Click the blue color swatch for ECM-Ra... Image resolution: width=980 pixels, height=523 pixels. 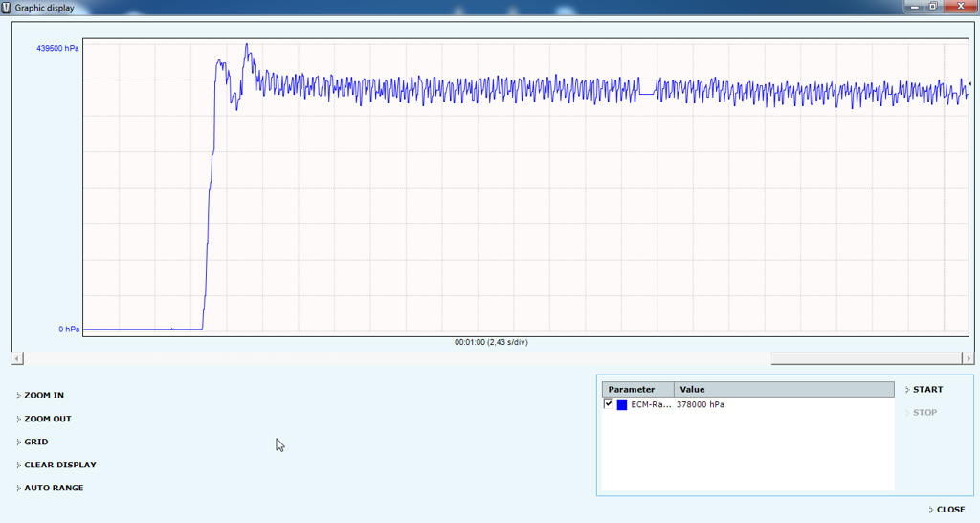pyautogui.click(x=622, y=405)
